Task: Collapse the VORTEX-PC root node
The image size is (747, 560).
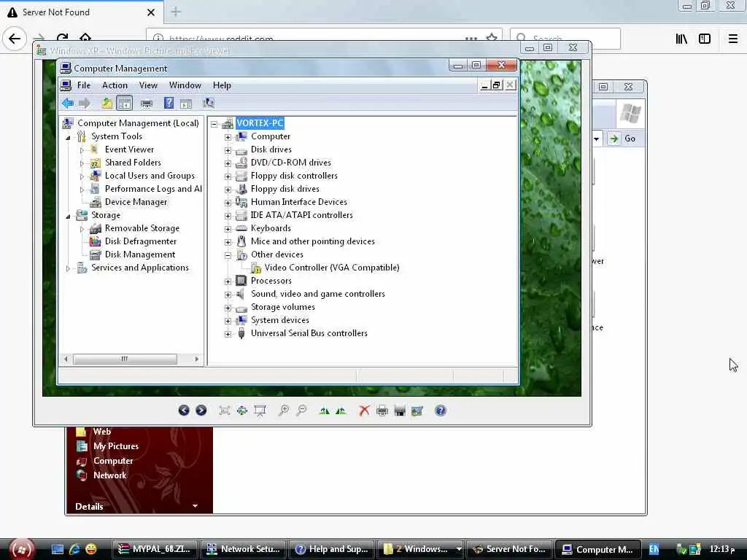Action: (214, 124)
